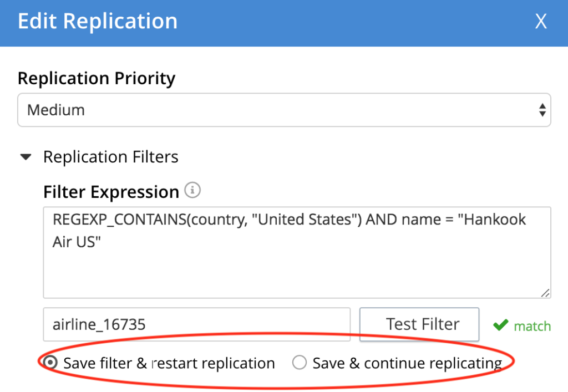Click the Edit Replication title bar
Viewport: 568px width, 392px height.
coord(98,21)
